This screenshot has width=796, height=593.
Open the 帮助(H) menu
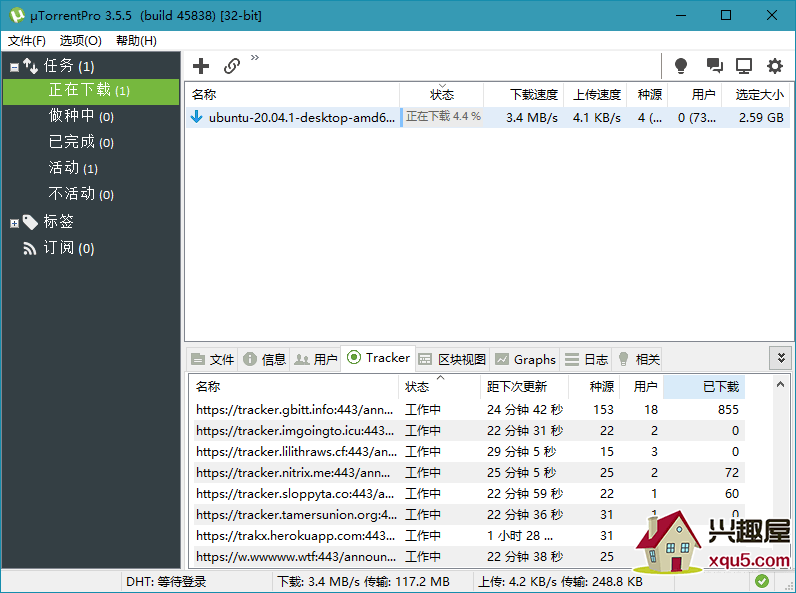point(136,41)
